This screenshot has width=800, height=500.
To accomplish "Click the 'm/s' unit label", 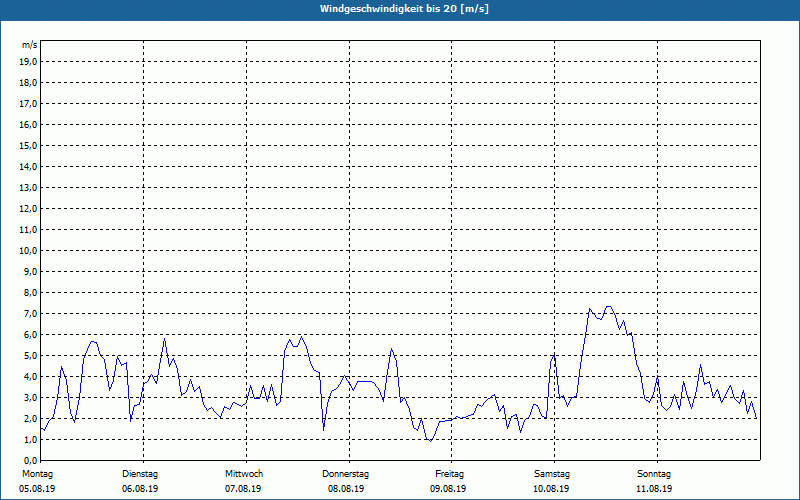I will click(x=30, y=45).
